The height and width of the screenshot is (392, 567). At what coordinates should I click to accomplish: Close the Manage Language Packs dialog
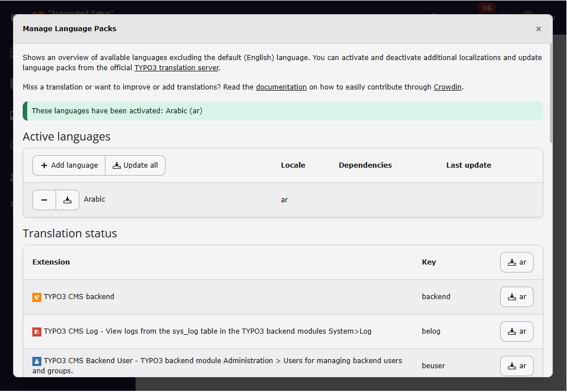538,29
